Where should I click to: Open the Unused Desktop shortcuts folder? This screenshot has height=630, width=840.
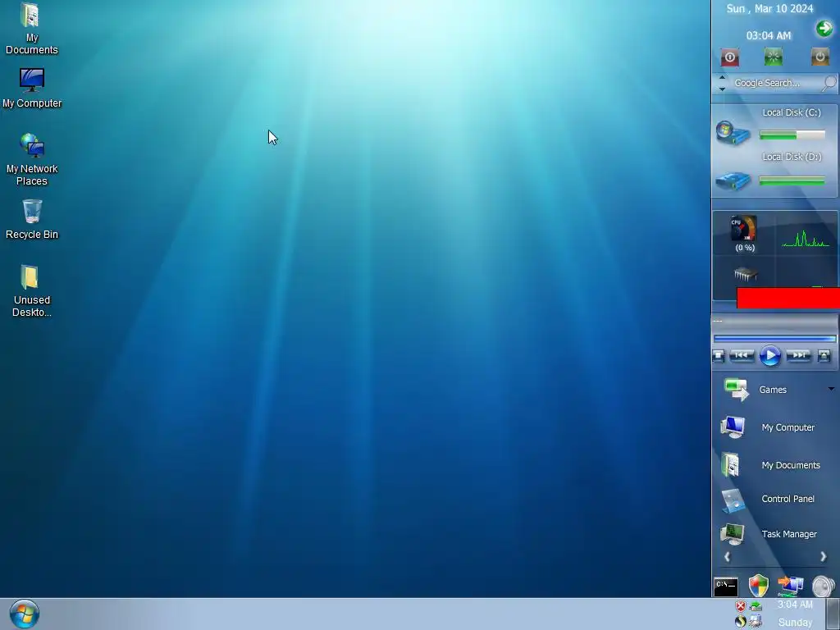32,291
